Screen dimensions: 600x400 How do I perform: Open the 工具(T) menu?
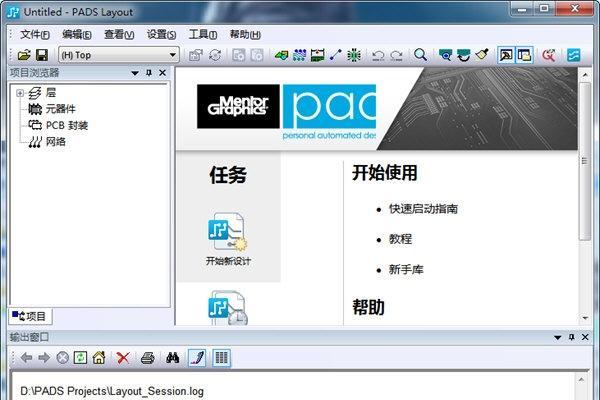pos(203,35)
